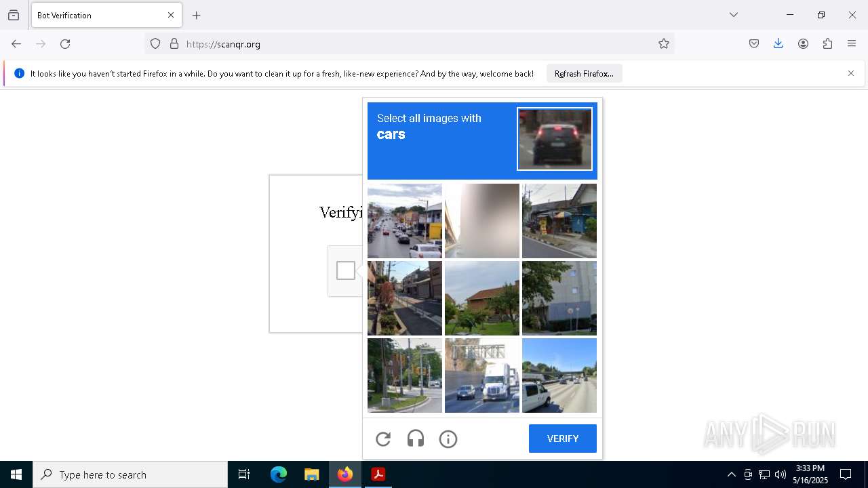Dismiss the Firefox refresh notification bar

click(x=851, y=73)
